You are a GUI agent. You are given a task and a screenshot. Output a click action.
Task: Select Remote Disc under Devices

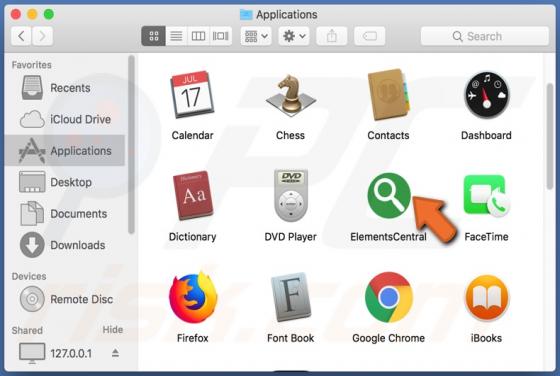(65, 299)
